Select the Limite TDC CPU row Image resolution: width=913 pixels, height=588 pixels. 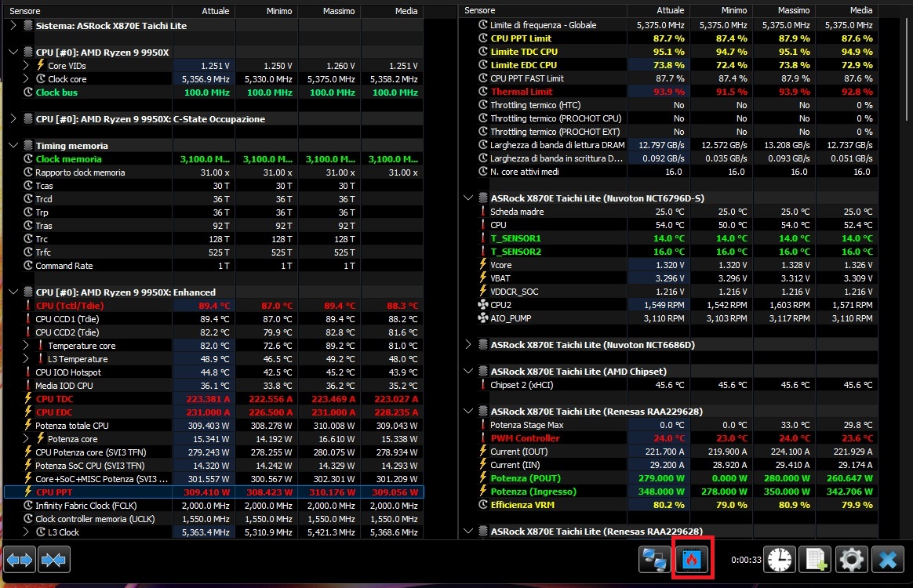click(x=668, y=51)
